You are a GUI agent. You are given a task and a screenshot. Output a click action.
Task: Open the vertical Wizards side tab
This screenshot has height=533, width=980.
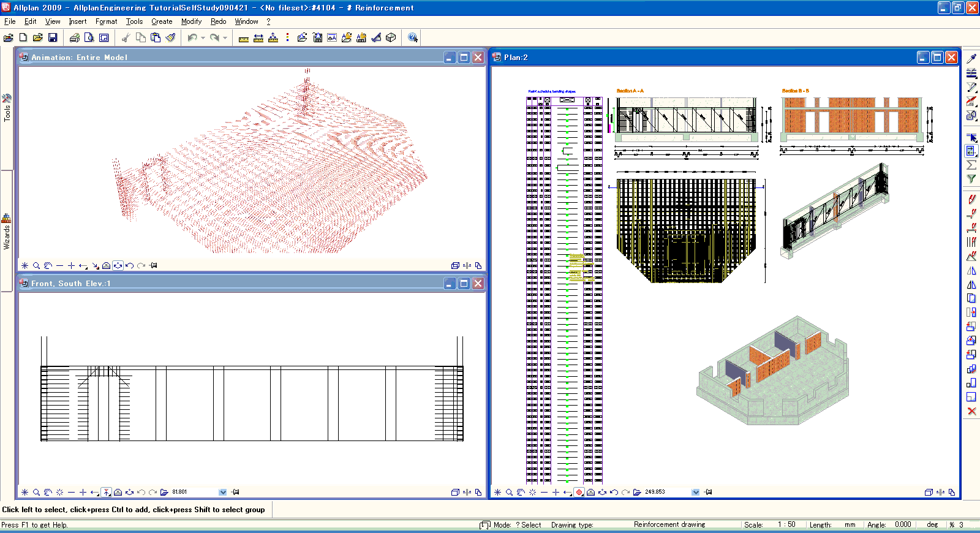[x=6, y=231]
